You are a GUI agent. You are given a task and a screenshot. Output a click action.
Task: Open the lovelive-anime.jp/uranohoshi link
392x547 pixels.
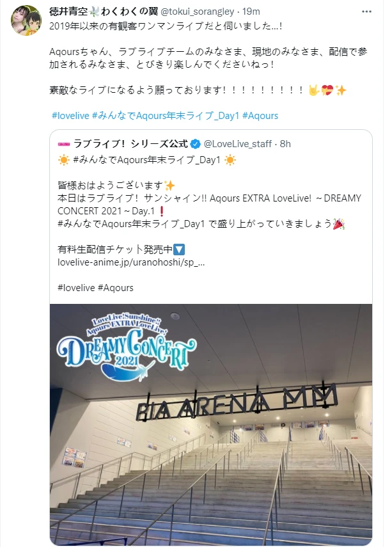click(131, 262)
